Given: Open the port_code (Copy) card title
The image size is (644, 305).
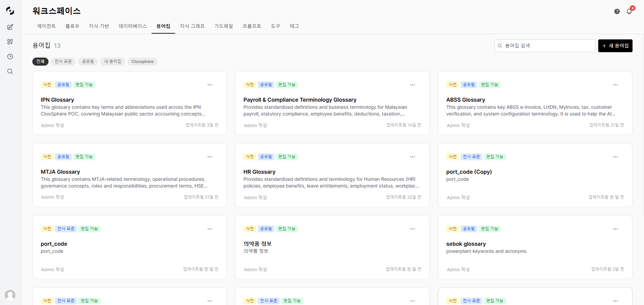Looking at the screenshot, I should point(469,172).
